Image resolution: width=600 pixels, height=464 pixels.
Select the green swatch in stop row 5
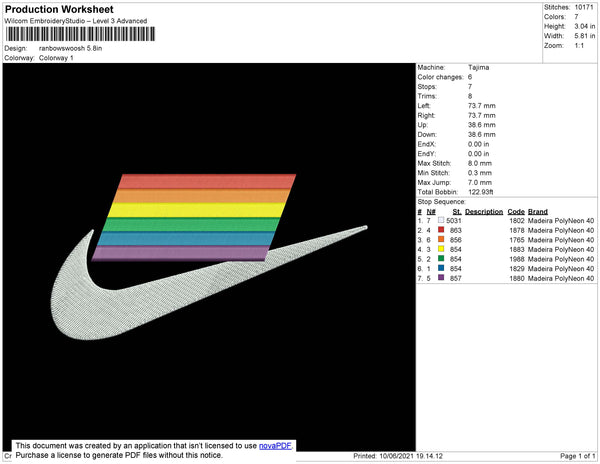tap(441, 259)
